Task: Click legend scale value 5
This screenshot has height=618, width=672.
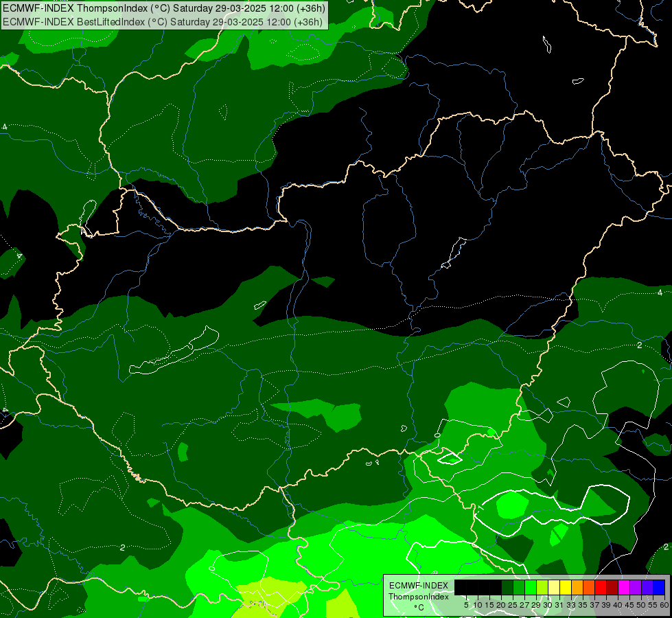Action: [x=466, y=605]
